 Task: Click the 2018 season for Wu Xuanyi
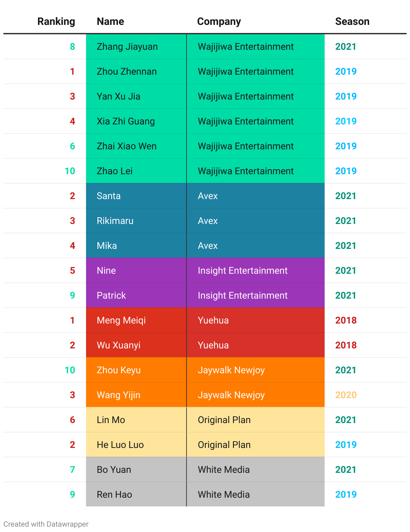pos(345,345)
